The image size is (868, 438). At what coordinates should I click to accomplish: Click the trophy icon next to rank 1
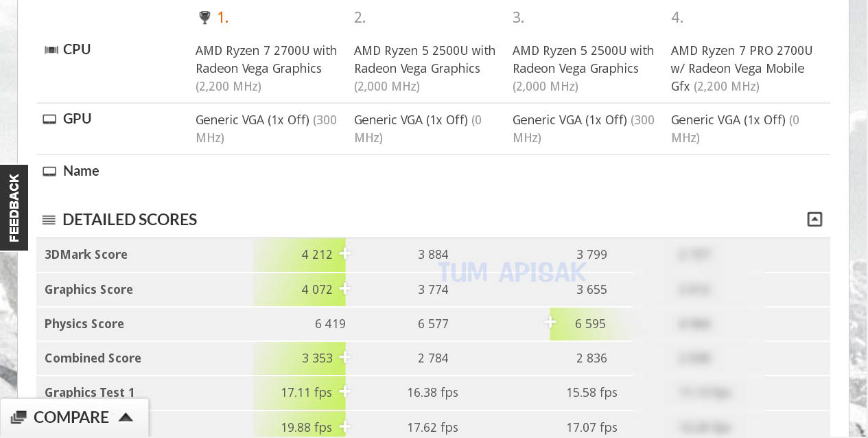click(x=204, y=18)
